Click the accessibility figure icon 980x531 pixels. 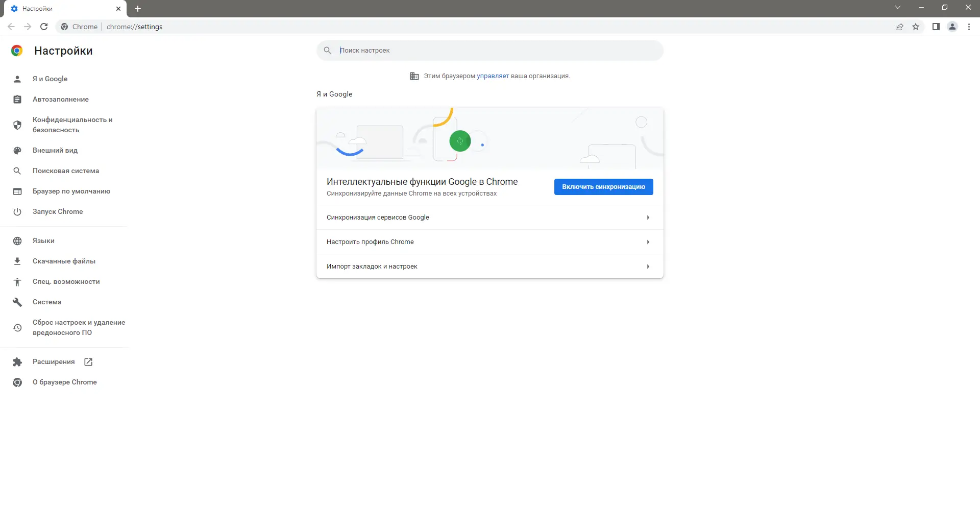coord(17,282)
